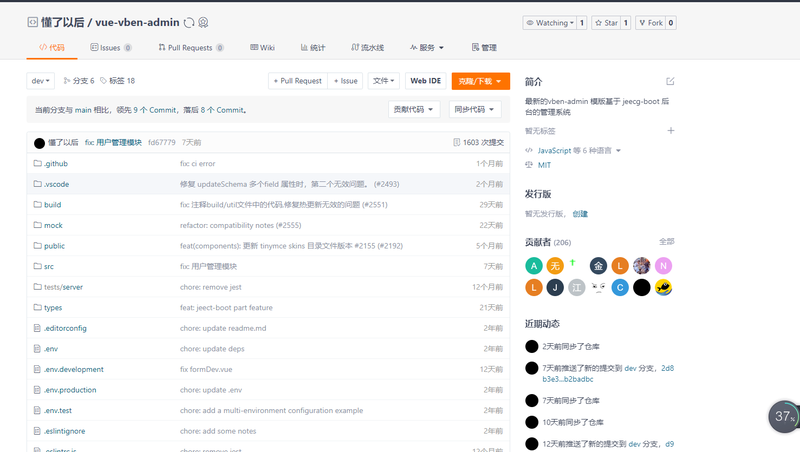
Task: Open the 管理 tab
Action: (x=484, y=47)
